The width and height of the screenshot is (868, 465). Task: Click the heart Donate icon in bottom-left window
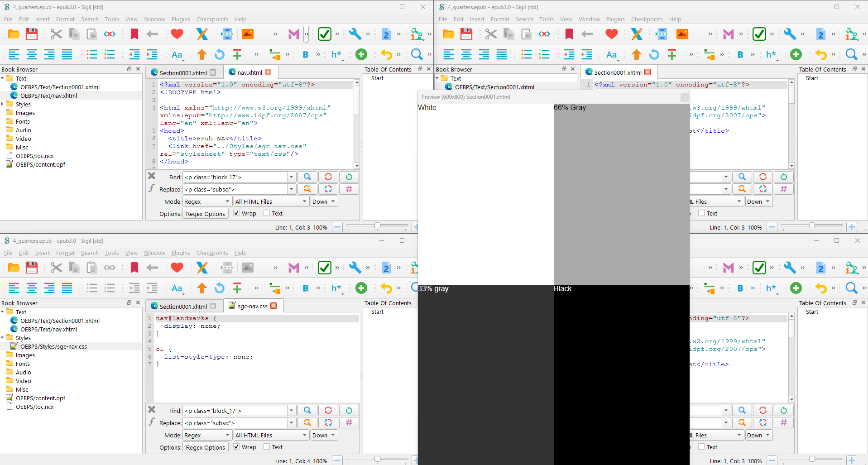(x=177, y=268)
